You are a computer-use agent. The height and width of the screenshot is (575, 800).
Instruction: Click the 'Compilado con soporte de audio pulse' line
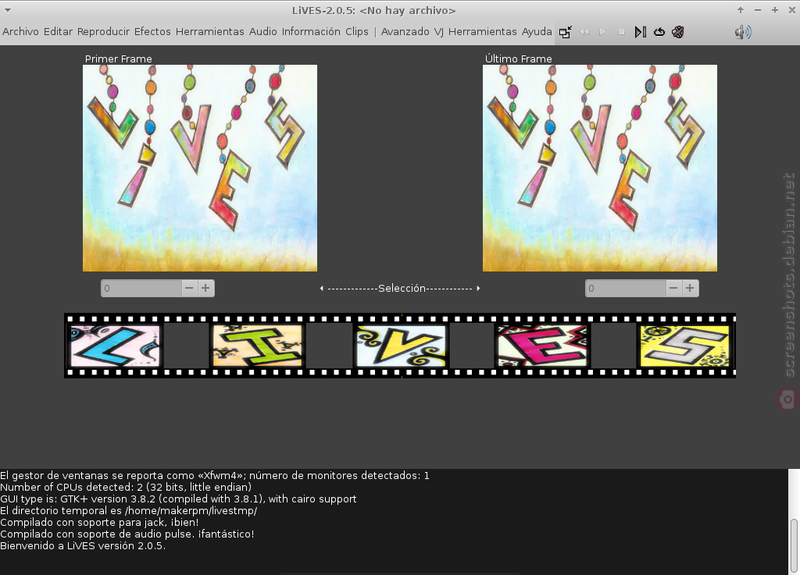pos(127,534)
